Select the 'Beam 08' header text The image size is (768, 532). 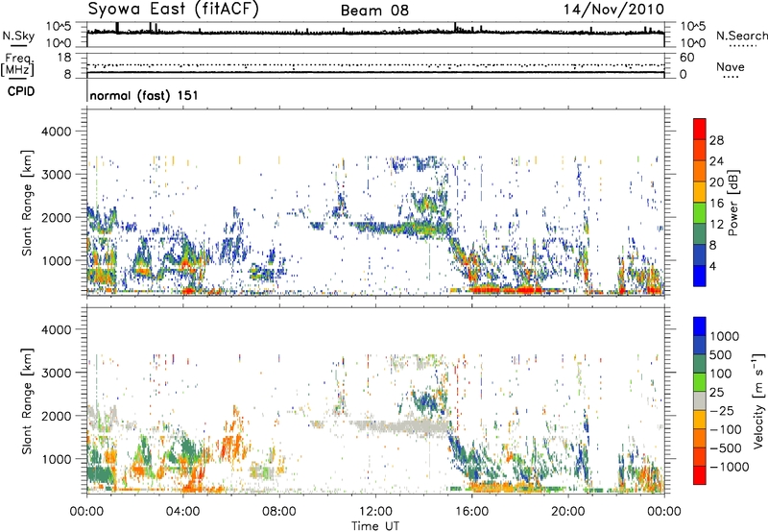(374, 11)
